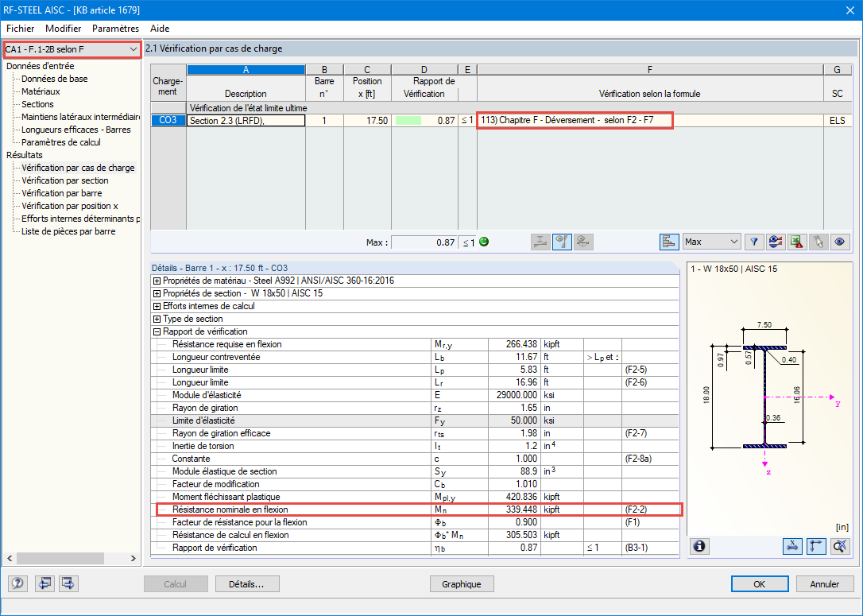This screenshot has height=616, width=863.
Task: Click the cross-section result diagram icon
Action: (540, 242)
